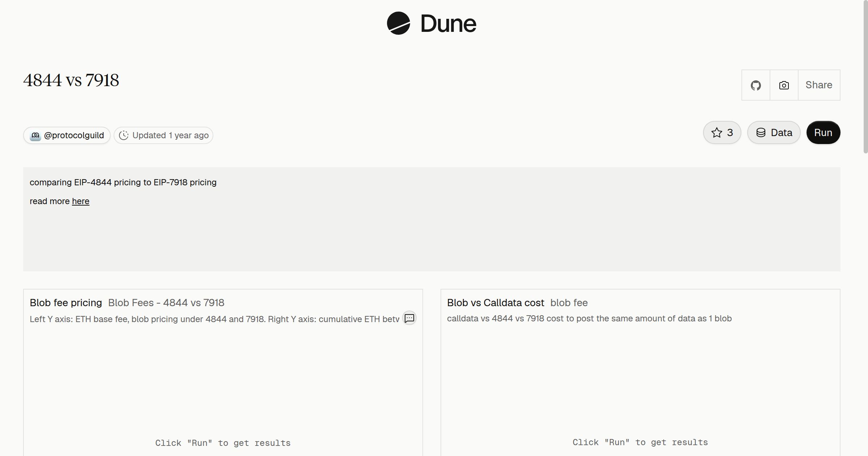This screenshot has width=868, height=456.
Task: Open Blob Fees - 4844 vs 7918 query link
Action: [166, 303]
